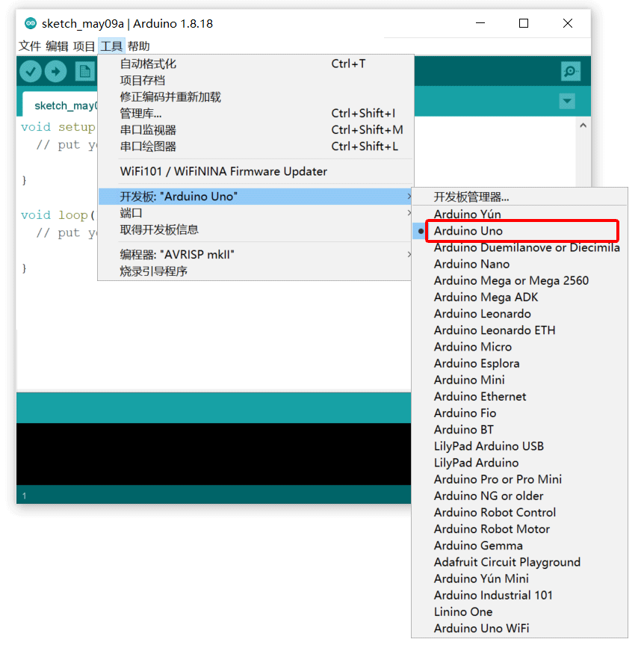Click the Verify (checkmark) toolbar icon
This screenshot has height=651, width=644.
tap(31, 71)
